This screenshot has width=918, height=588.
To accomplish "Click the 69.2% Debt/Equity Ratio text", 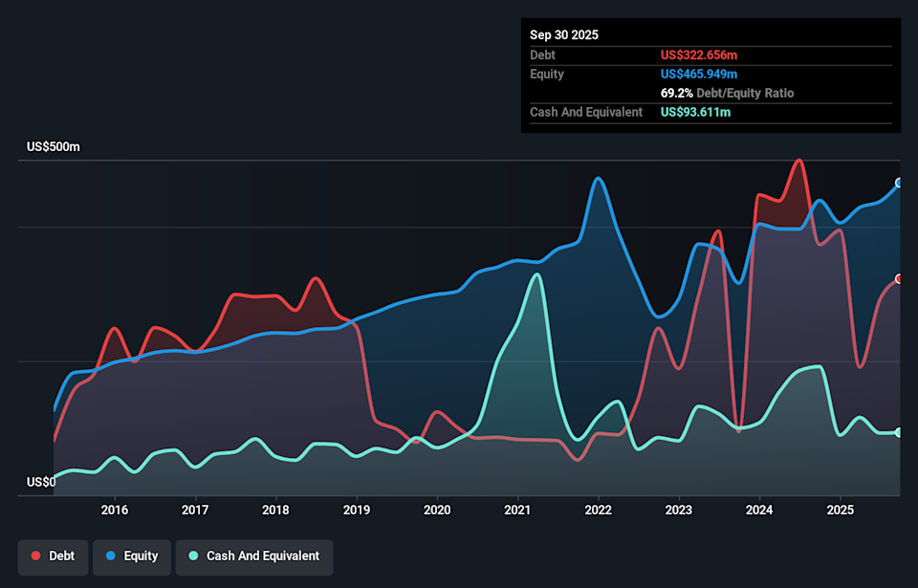I will 727,94.
